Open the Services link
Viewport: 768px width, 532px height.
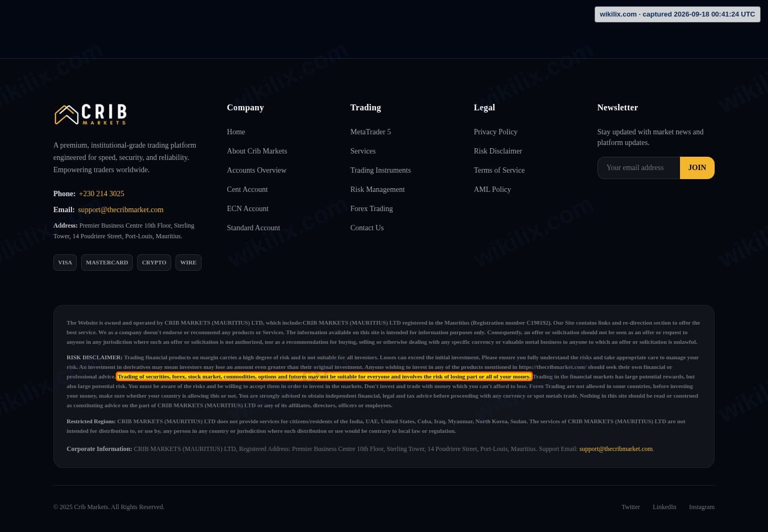[x=363, y=151]
